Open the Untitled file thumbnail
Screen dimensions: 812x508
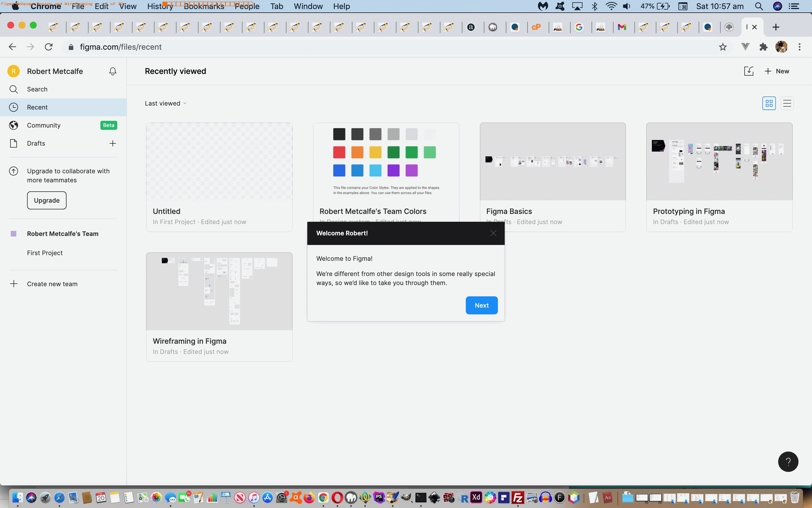point(219,162)
